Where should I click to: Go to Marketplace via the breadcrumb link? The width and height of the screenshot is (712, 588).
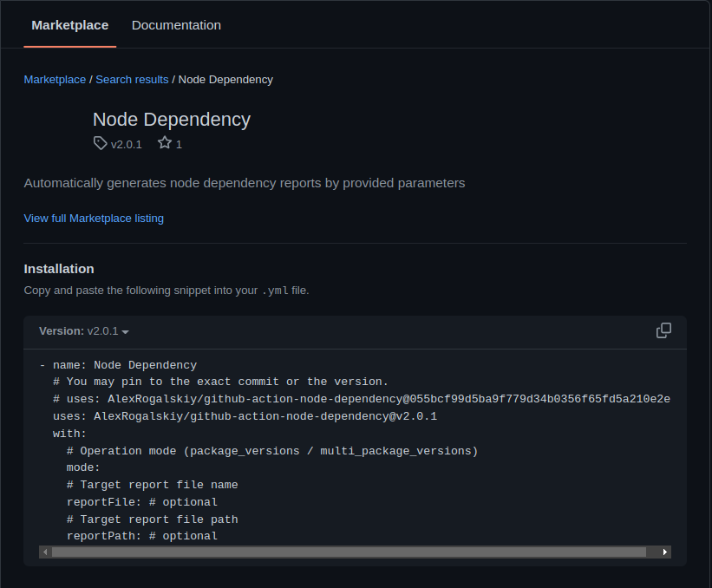(x=55, y=80)
